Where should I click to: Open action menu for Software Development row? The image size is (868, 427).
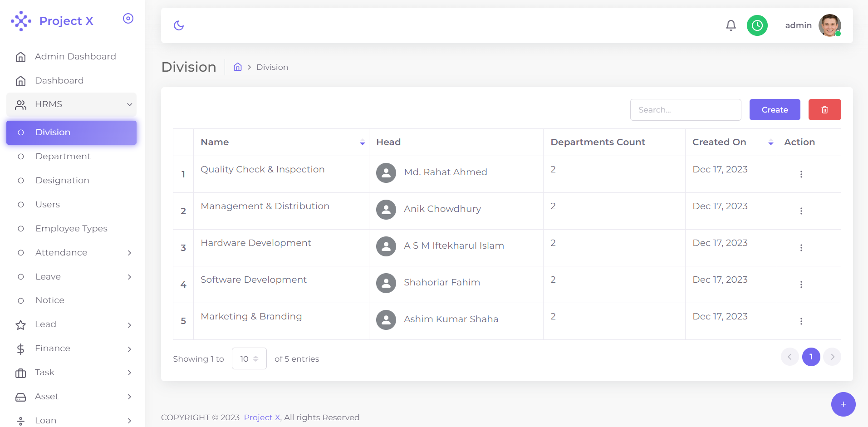point(801,285)
